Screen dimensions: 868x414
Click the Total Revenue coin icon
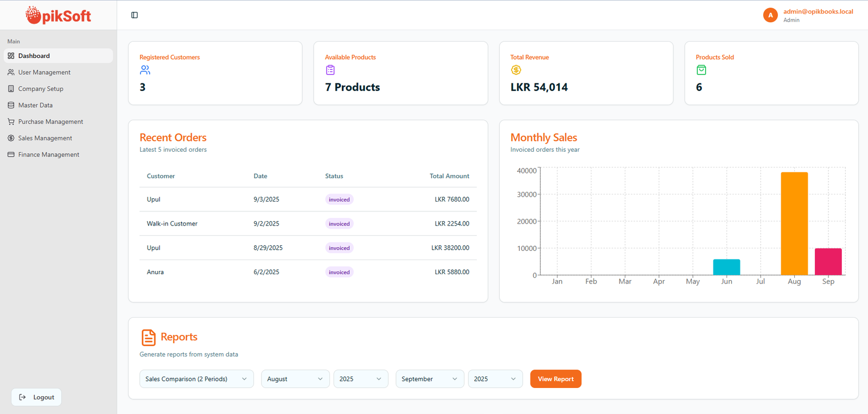click(x=516, y=70)
